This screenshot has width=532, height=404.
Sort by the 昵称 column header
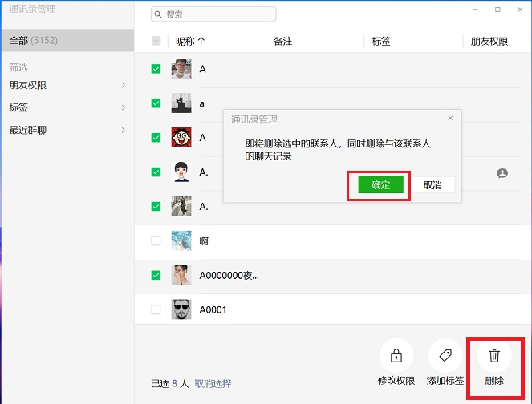(x=190, y=41)
